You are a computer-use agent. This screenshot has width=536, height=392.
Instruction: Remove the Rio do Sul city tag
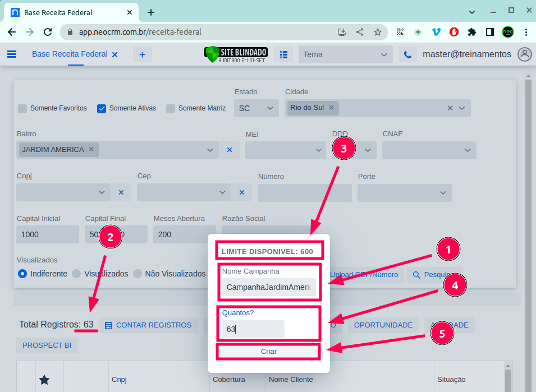[x=331, y=108]
